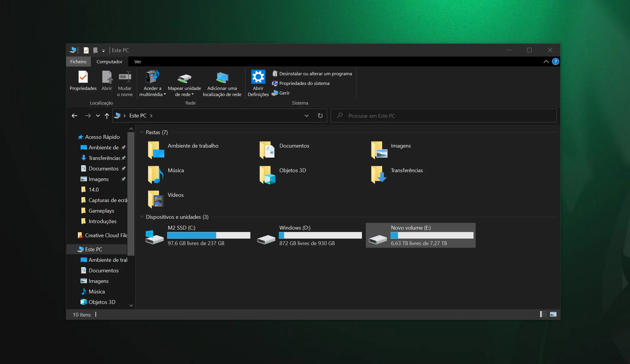Click the refresh button in the address bar
630x364 pixels.
point(320,116)
